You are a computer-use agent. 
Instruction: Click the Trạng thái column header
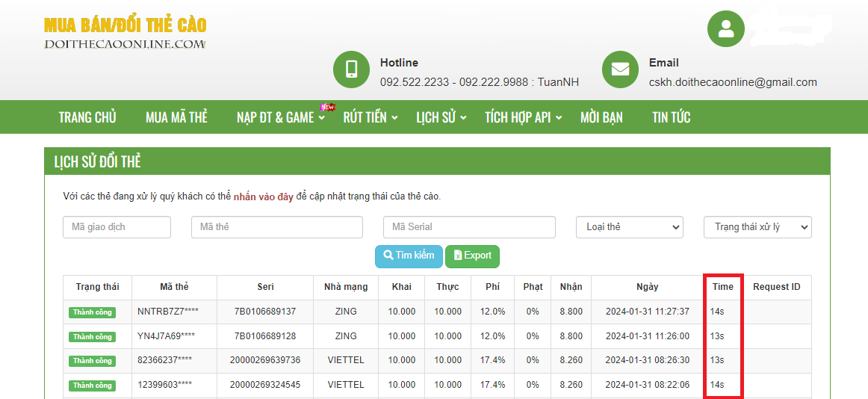click(97, 287)
